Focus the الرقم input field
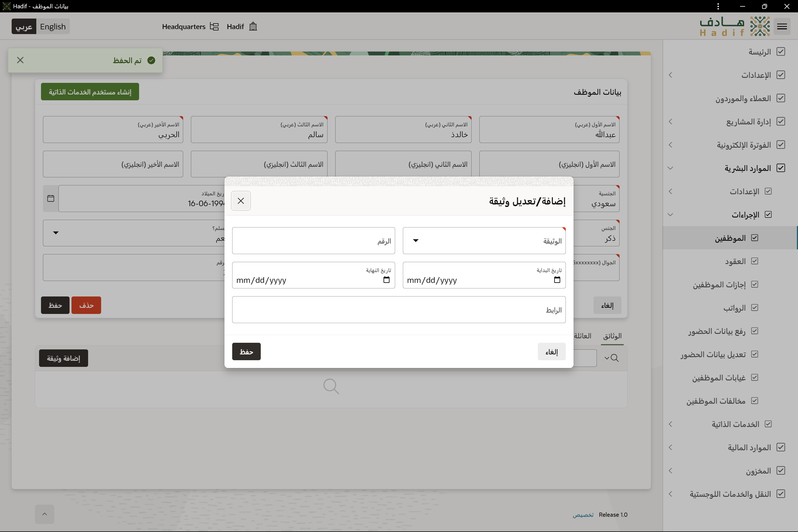The width and height of the screenshot is (798, 532). click(x=313, y=241)
